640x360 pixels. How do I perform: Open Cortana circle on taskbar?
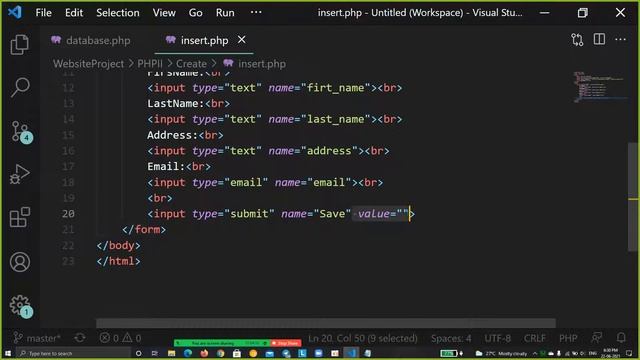pyautogui.click(x=138, y=353)
